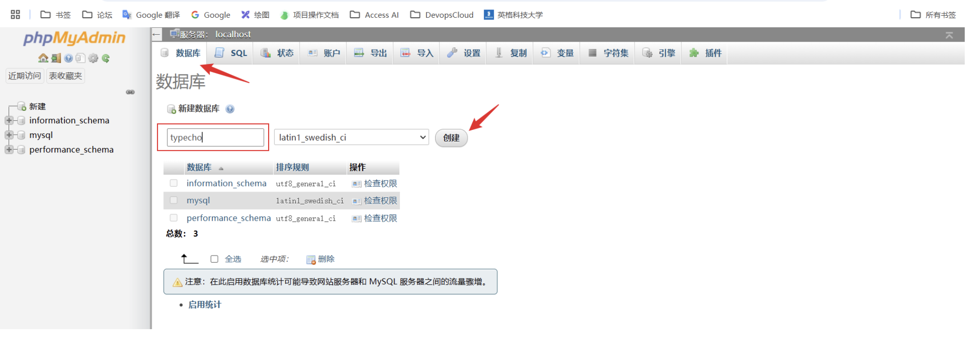Collapse the top panel with the up arrow icon
The height and width of the screenshot is (343, 980).
click(949, 35)
